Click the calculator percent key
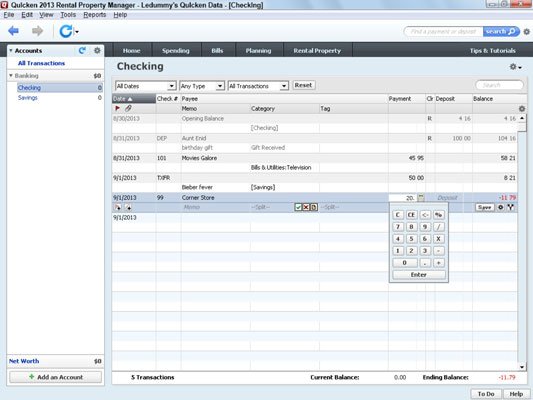The height and width of the screenshot is (400, 533). (439, 215)
